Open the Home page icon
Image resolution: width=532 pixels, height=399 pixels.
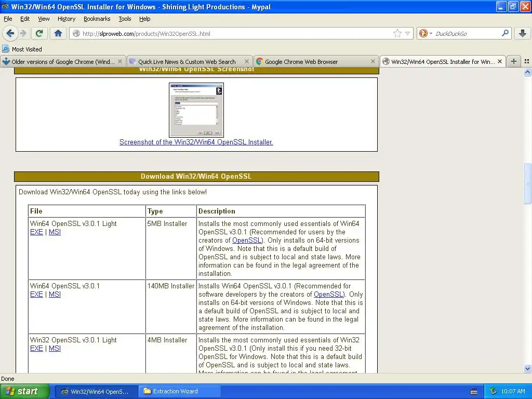point(58,33)
